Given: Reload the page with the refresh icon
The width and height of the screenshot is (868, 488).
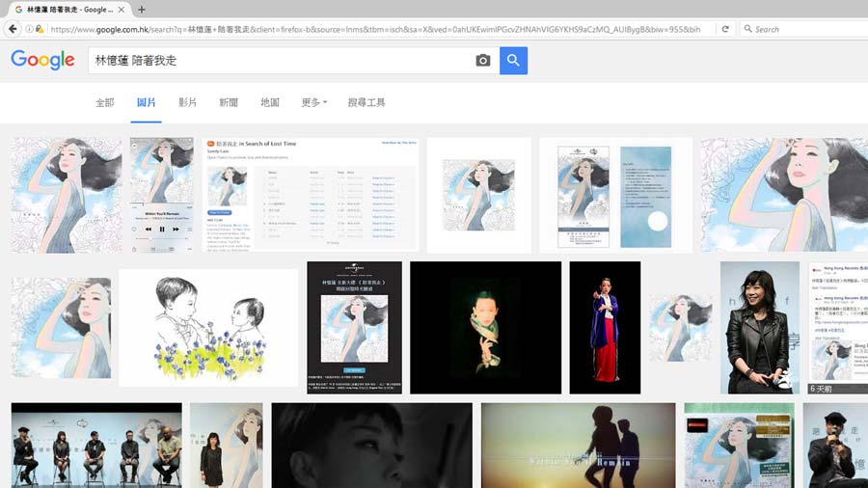Looking at the screenshot, I should (x=725, y=29).
